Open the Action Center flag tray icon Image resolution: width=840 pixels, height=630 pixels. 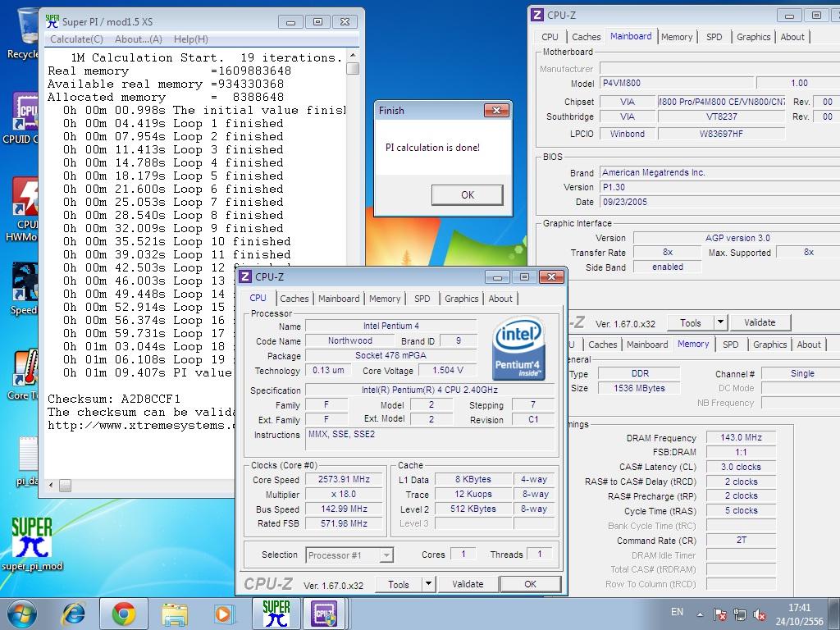(x=719, y=614)
